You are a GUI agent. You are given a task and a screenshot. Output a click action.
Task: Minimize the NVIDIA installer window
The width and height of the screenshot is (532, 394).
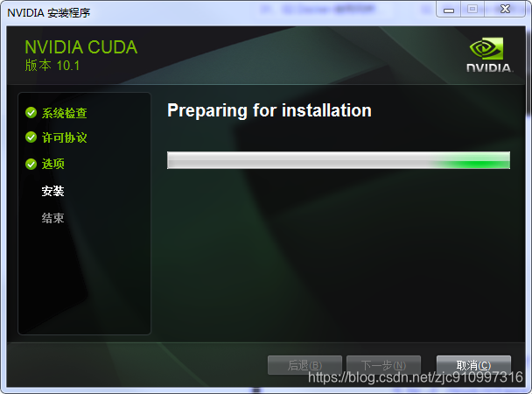[x=449, y=10]
